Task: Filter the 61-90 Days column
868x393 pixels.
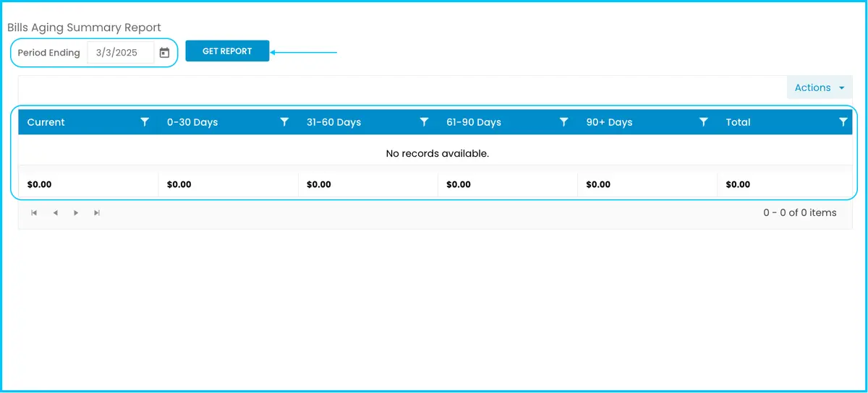Action: coord(563,122)
